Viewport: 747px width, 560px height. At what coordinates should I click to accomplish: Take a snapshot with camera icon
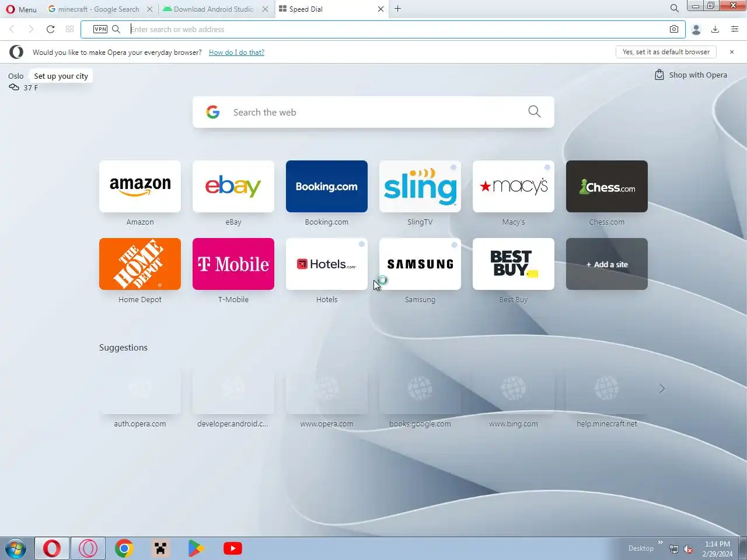pos(674,29)
